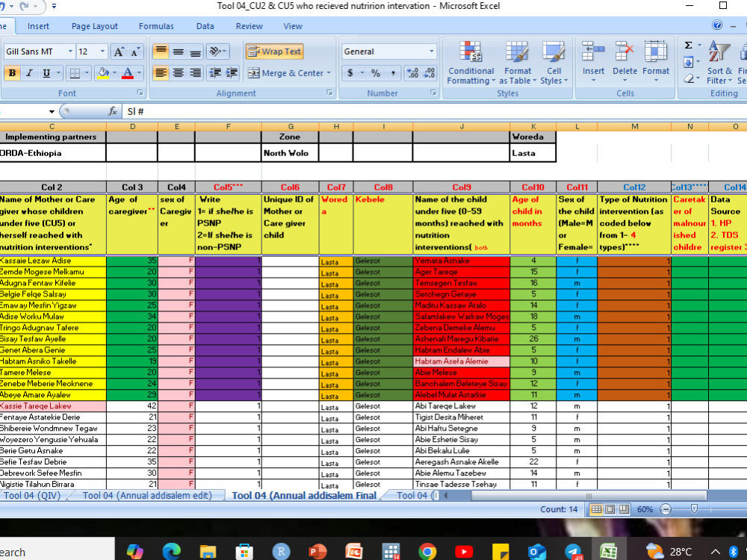Image resolution: width=747 pixels, height=560 pixels.
Task: Open number format General dropdown
Action: click(432, 52)
